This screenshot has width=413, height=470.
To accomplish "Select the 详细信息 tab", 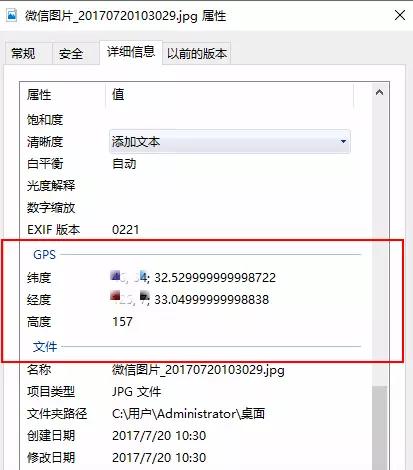I will pyautogui.click(x=131, y=52).
